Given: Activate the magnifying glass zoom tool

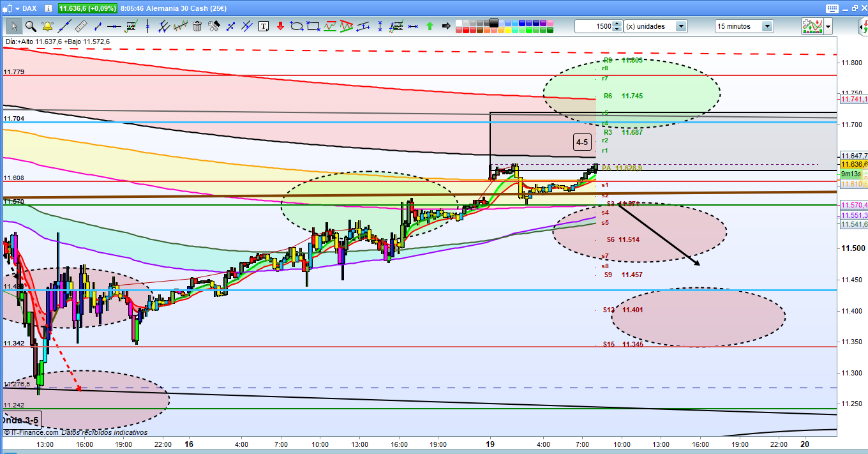Looking at the screenshot, I should (31, 26).
